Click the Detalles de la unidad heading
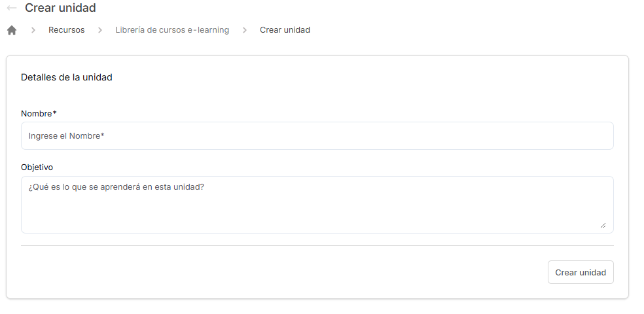This screenshot has height=314, width=644. [x=67, y=77]
